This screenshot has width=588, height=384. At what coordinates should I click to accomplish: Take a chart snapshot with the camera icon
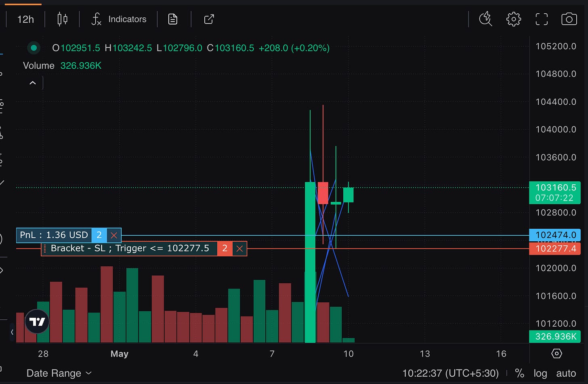(569, 19)
